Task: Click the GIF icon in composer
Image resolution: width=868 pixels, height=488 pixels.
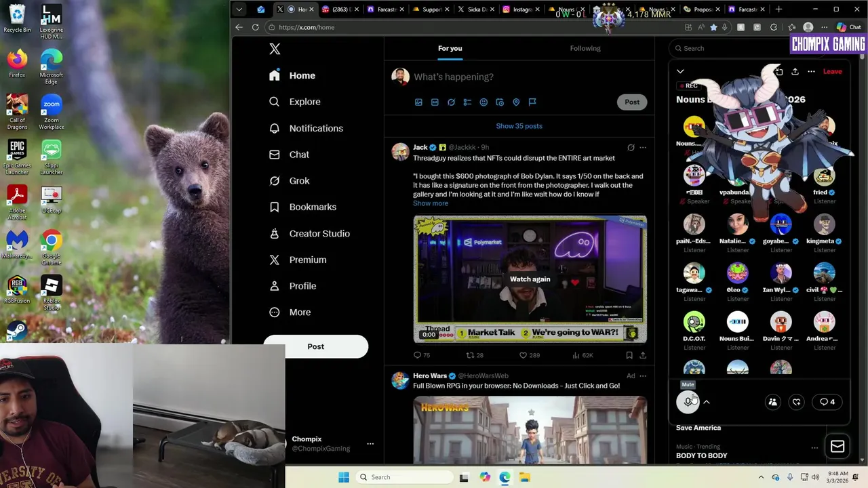Action: coord(435,102)
